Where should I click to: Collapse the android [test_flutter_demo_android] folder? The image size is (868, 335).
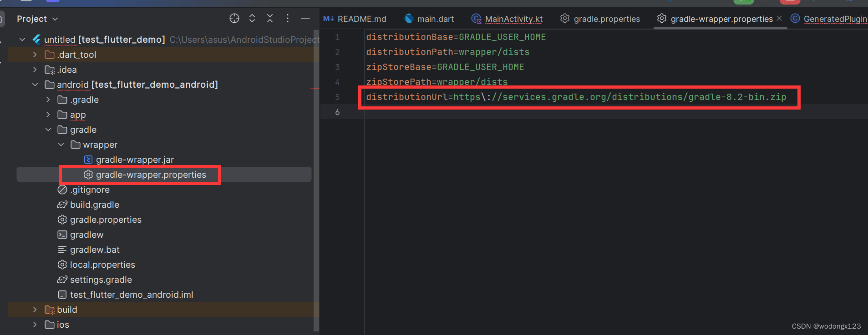point(35,85)
